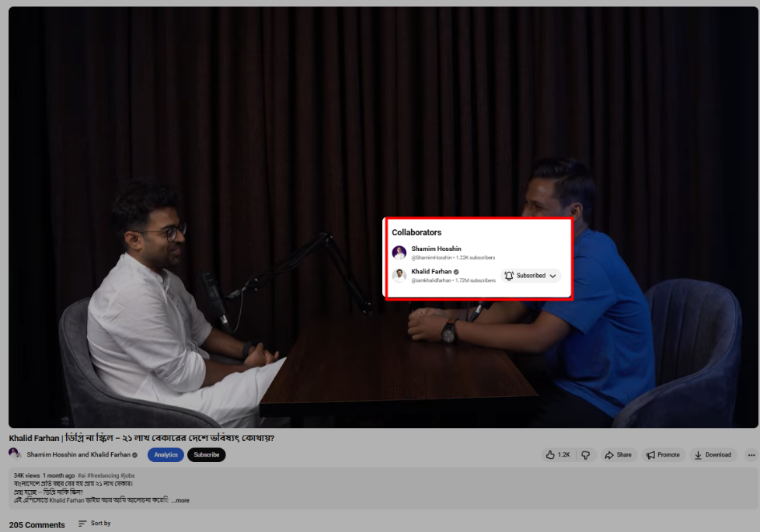The image size is (760, 532).
Task: Toggle the black Subscribe button
Action: pos(206,455)
